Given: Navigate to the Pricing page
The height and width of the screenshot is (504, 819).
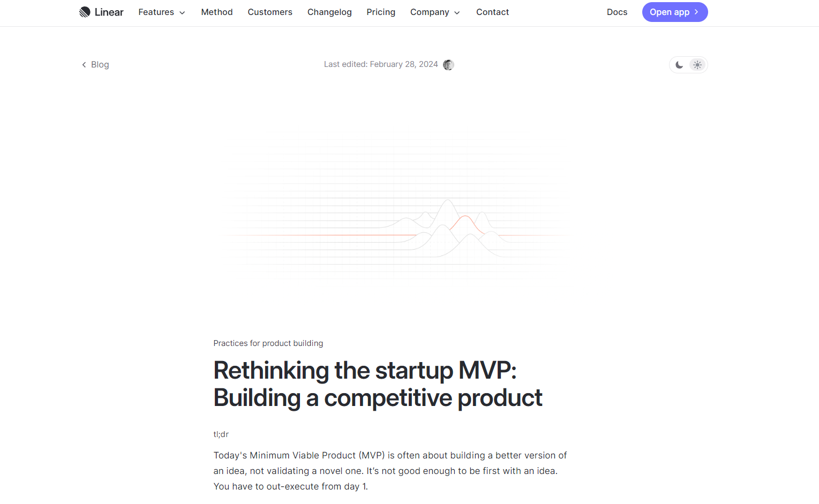Looking at the screenshot, I should pyautogui.click(x=381, y=12).
